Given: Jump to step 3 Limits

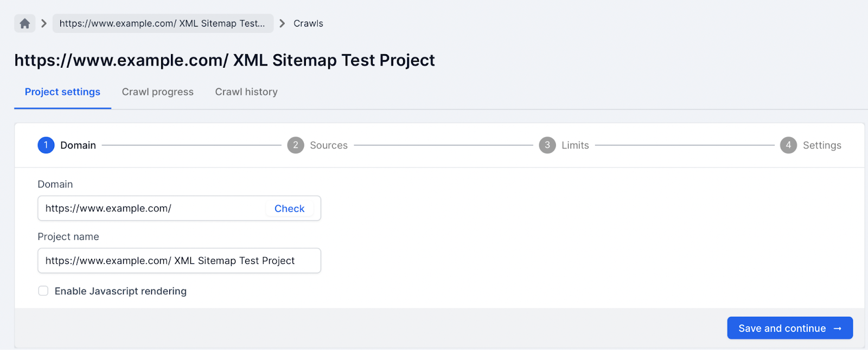Looking at the screenshot, I should (564, 145).
